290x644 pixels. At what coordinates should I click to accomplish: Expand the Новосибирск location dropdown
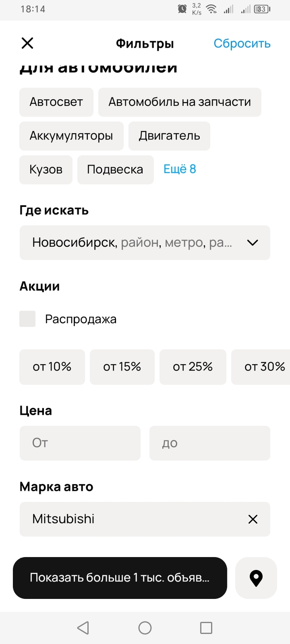coord(252,243)
